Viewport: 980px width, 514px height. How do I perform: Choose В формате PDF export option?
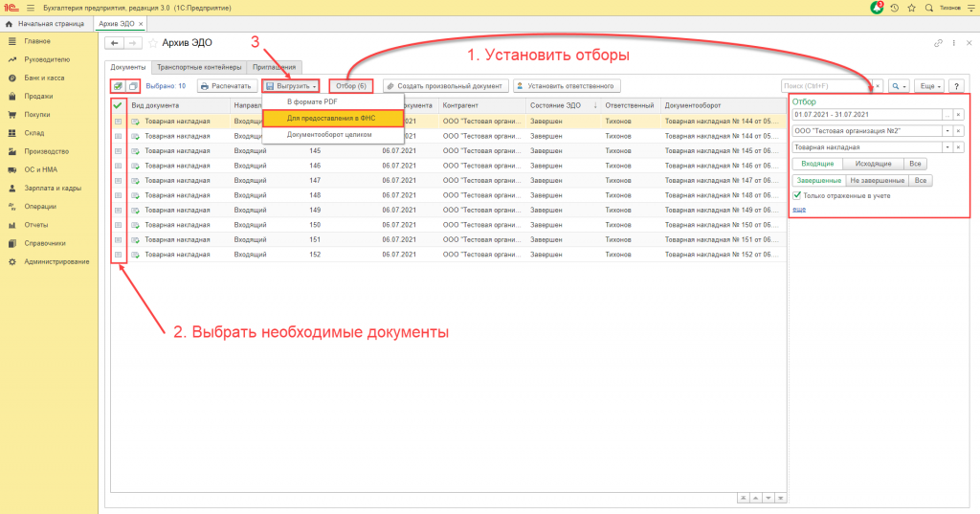[333, 101]
